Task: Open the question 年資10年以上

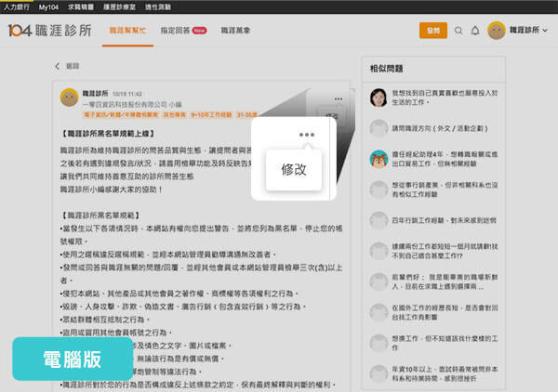Action: click(x=445, y=373)
